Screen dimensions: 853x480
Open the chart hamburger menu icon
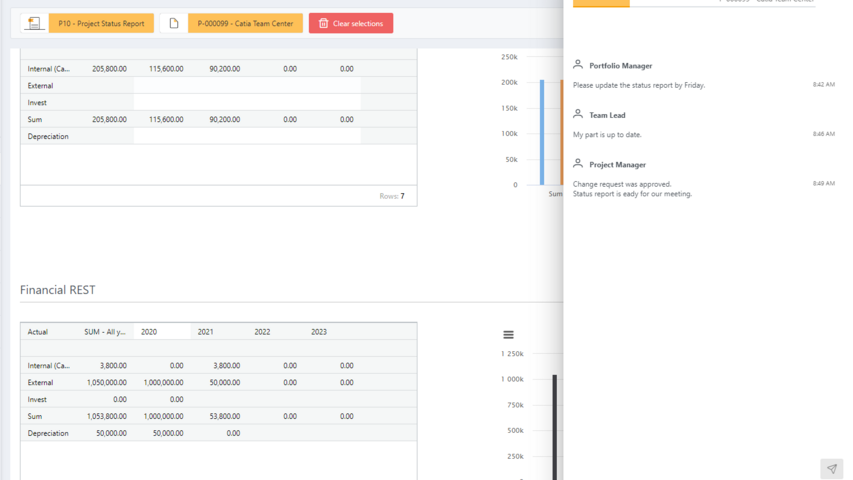pos(508,335)
